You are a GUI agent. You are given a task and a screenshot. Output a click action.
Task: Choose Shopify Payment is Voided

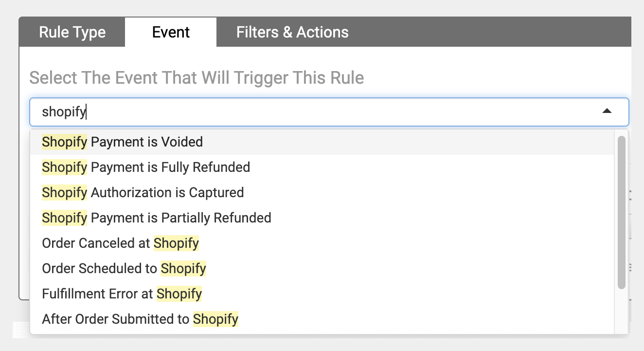(322, 142)
